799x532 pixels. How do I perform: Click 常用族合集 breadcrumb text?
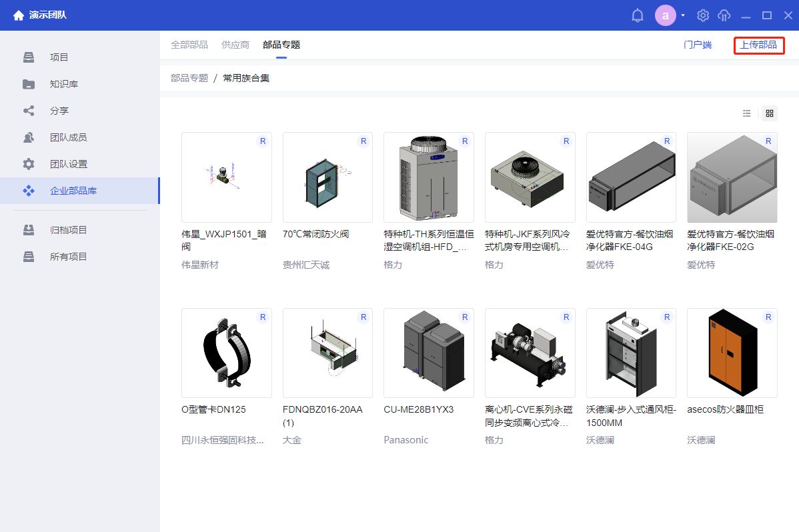coord(246,78)
